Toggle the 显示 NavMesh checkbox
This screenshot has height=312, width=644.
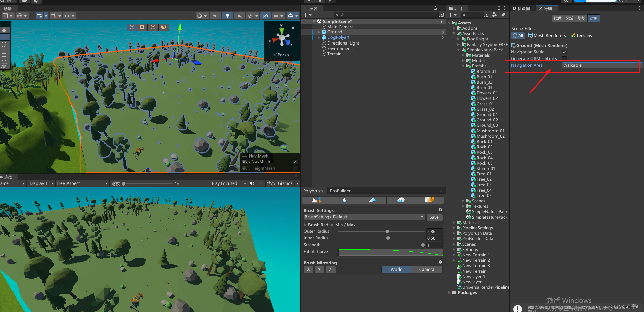click(295, 162)
